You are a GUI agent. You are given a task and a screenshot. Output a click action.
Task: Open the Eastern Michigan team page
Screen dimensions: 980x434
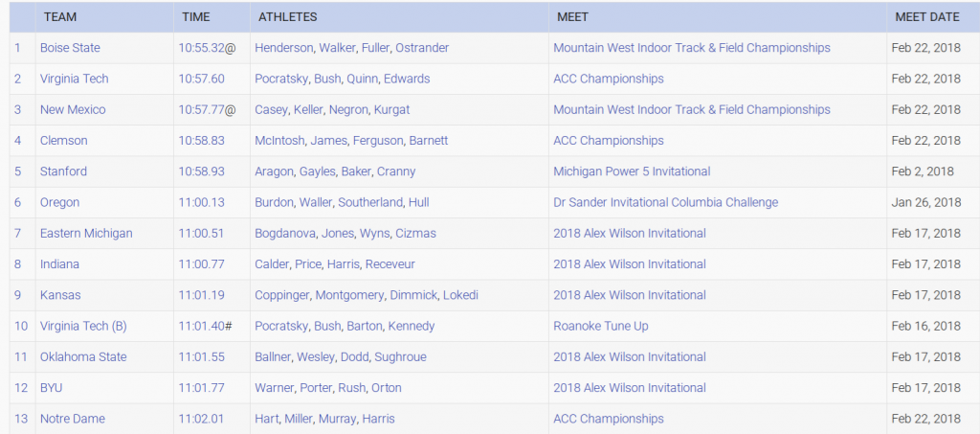[x=86, y=233]
